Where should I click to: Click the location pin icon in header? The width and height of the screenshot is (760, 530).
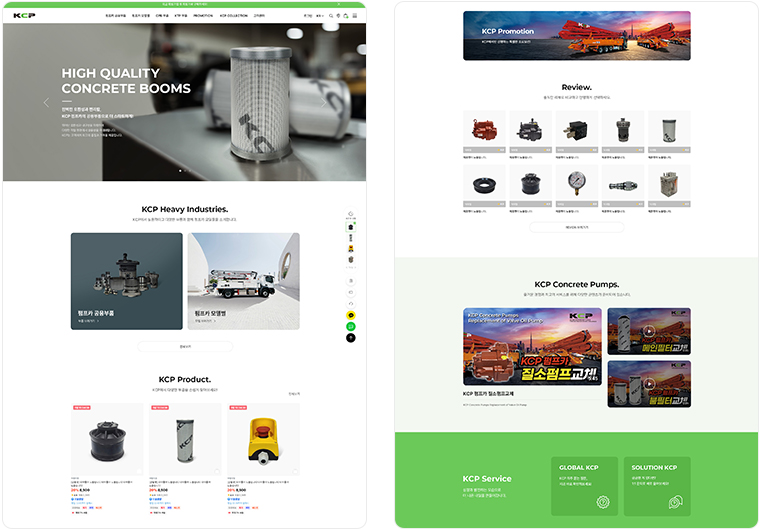[x=338, y=16]
